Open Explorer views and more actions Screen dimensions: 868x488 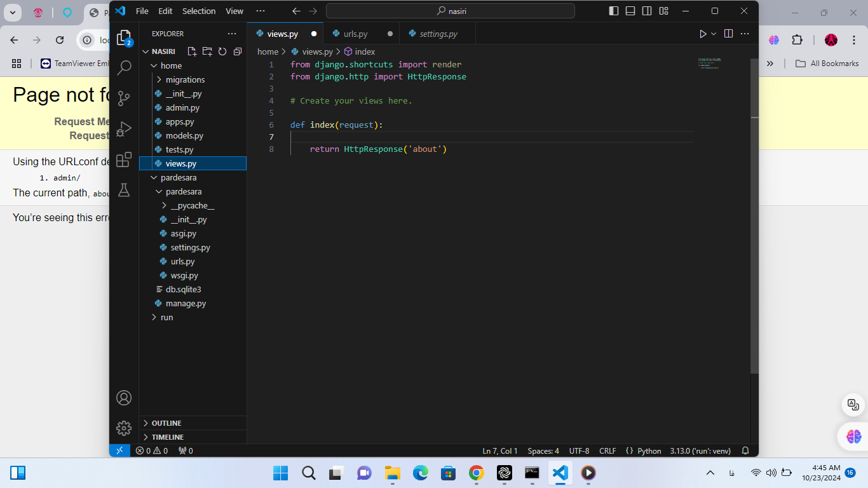click(232, 34)
